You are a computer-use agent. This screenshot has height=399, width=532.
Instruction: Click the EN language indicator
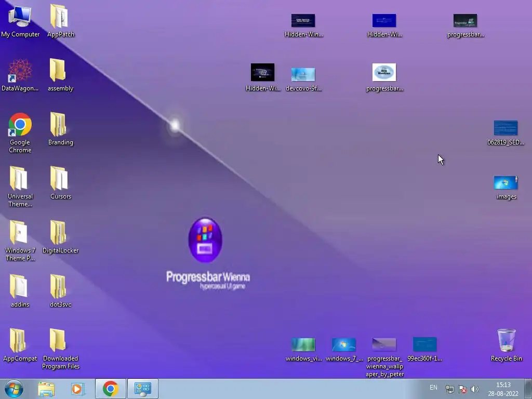433,388
